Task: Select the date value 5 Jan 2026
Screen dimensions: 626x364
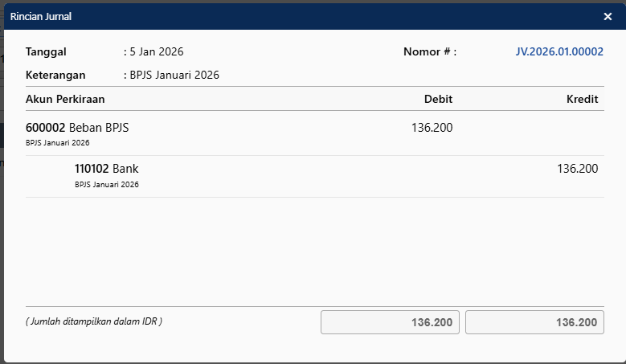Action: click(157, 51)
